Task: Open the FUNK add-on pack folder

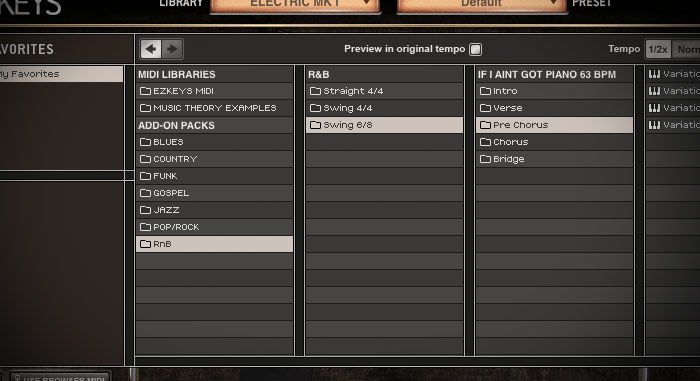Action: click(214, 176)
